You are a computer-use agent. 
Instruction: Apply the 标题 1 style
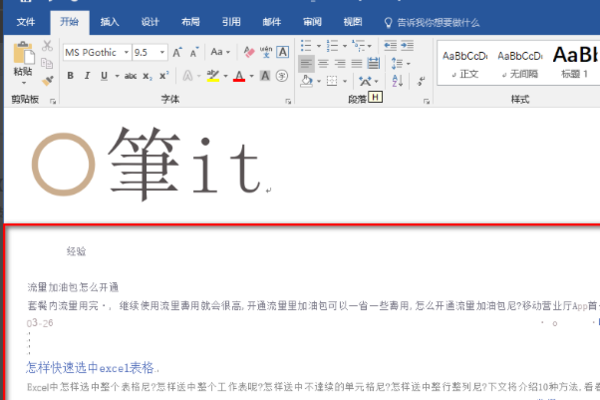coord(574,62)
